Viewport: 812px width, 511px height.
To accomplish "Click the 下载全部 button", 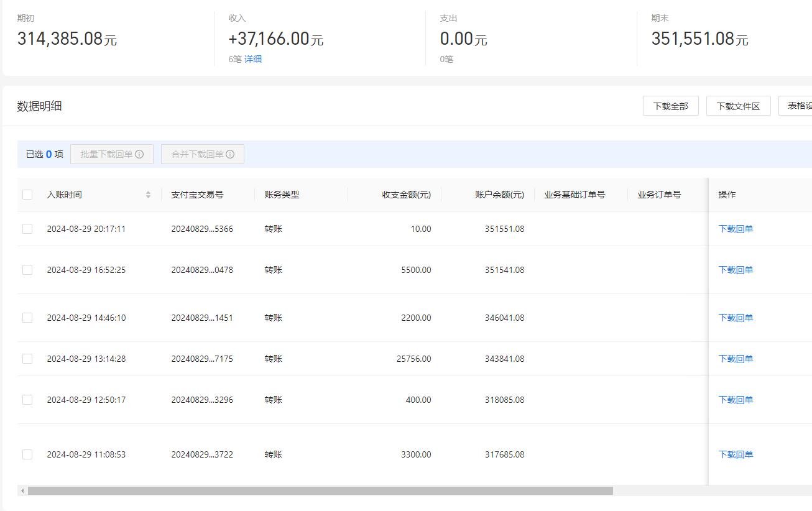I will pyautogui.click(x=671, y=106).
